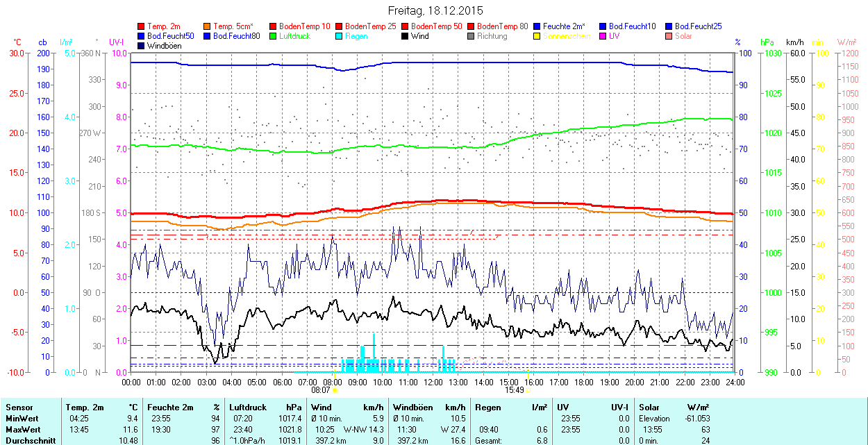Select the BodenTemp 80 legend label
The image size is (868, 445).
[x=503, y=26]
